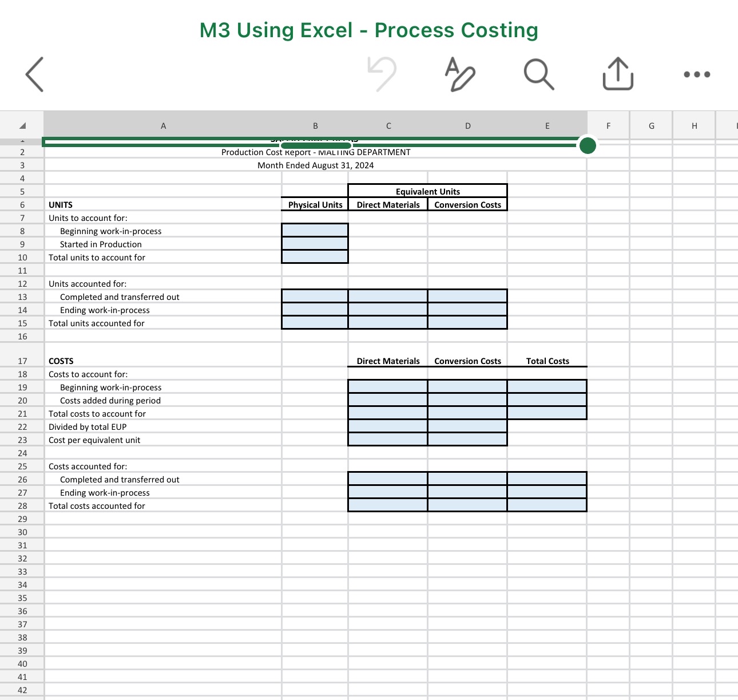Viewport: 738px width, 700px height.
Task: Open the Share sheet icon
Action: (x=617, y=74)
